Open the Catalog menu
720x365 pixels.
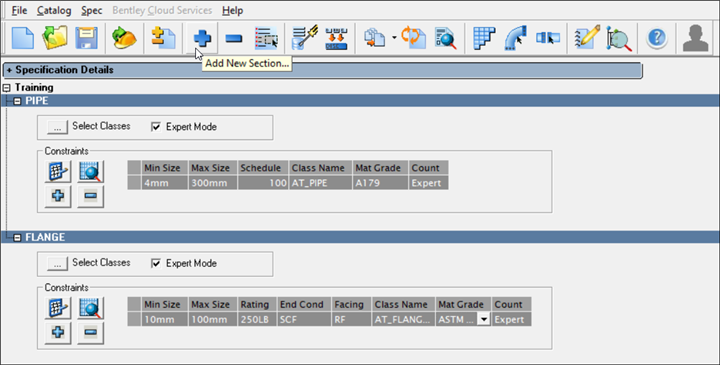click(x=54, y=10)
